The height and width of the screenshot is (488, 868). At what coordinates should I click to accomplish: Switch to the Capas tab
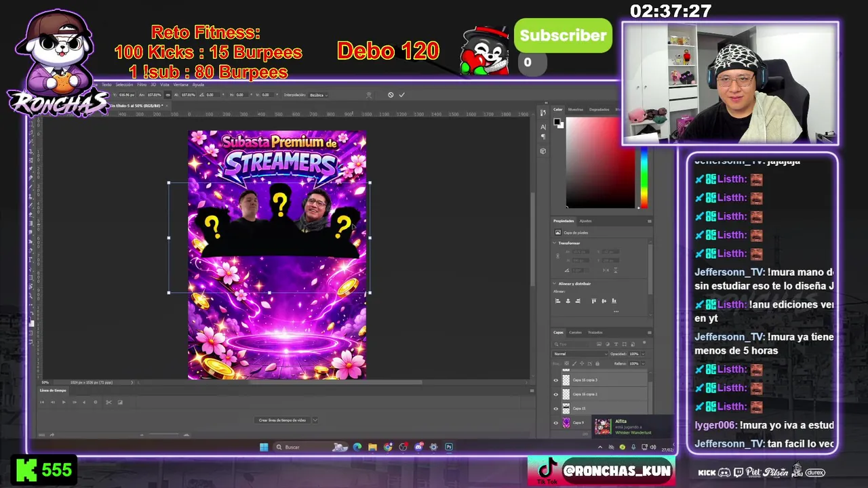[x=558, y=332]
